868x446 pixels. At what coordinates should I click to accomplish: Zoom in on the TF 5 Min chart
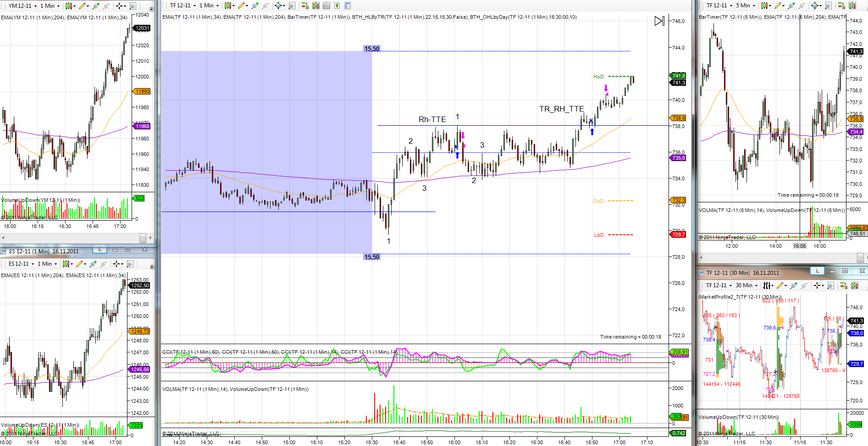pos(792,6)
